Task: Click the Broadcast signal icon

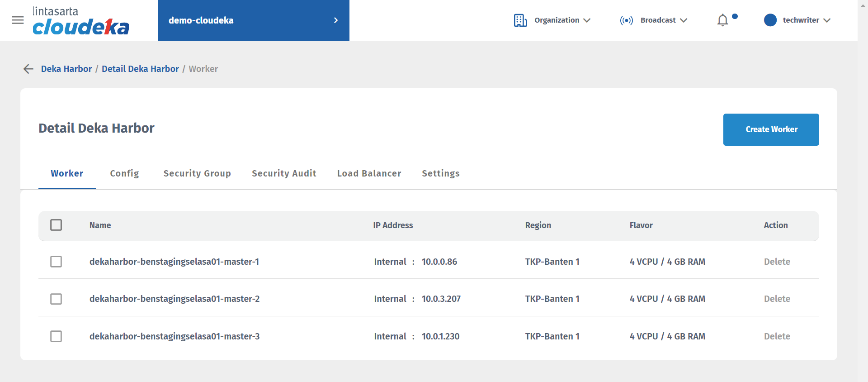Action: pos(626,20)
